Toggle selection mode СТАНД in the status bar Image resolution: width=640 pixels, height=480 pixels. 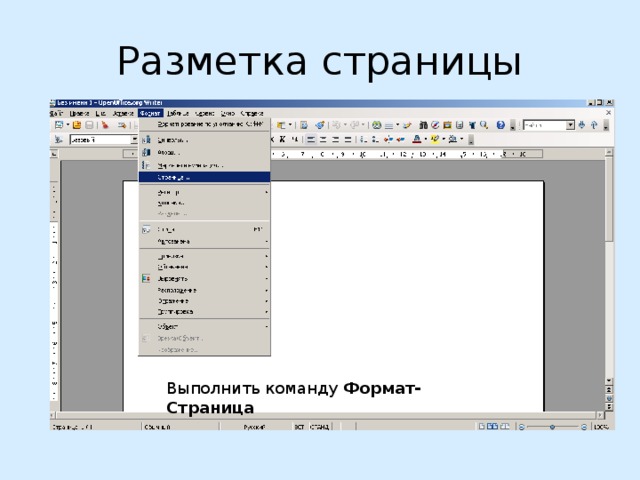(x=320, y=427)
